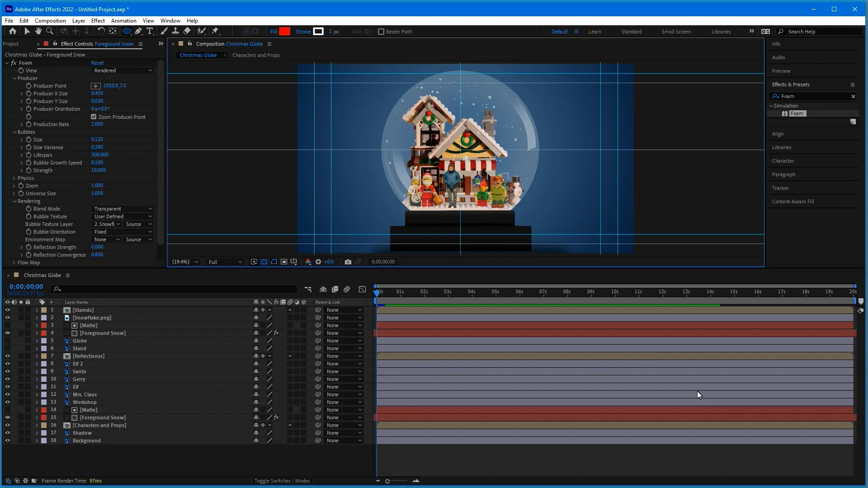Screen dimensions: 868x488
Task: Reset the Foam effect
Action: tap(98, 62)
